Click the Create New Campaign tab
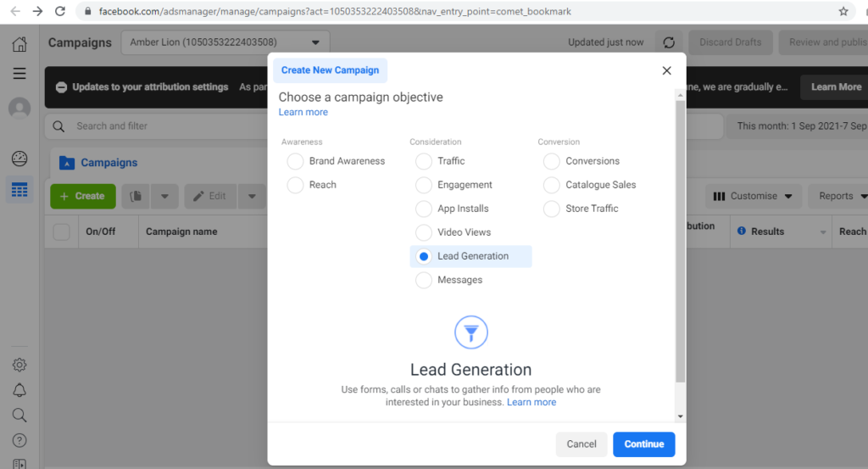The image size is (868, 469). [330, 70]
